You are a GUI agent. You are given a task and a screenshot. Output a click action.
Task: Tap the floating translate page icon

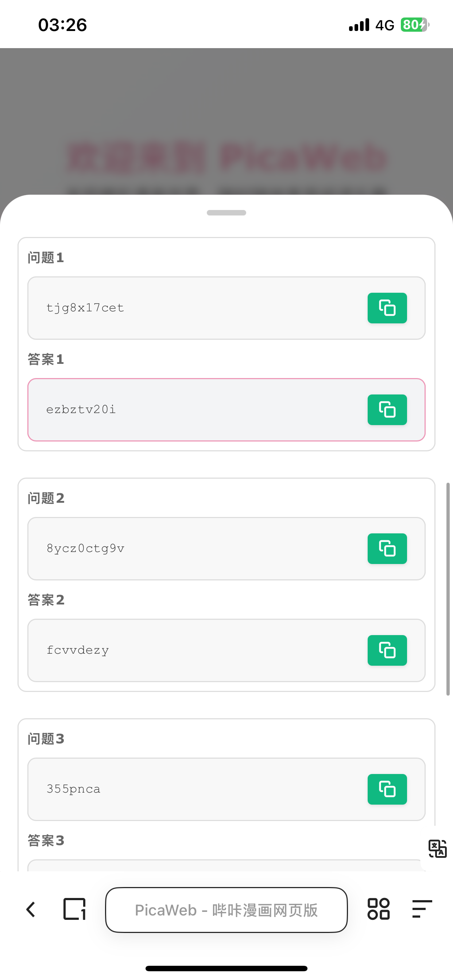[x=437, y=848]
